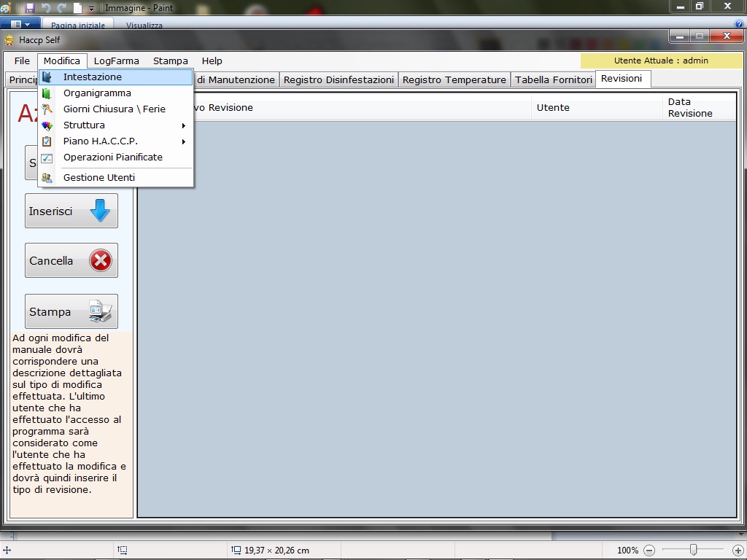Click the Intestazione menu item icon
The height and width of the screenshot is (560, 747).
tap(47, 77)
